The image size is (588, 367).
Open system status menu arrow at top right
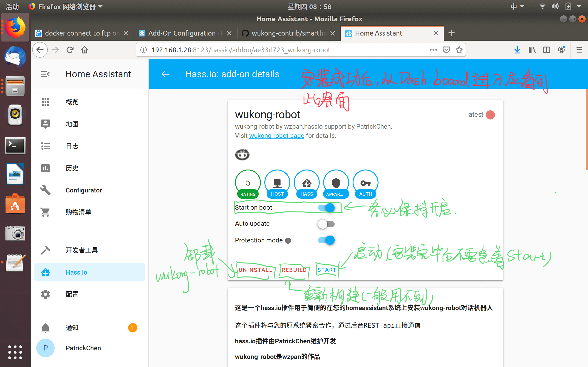(579, 7)
